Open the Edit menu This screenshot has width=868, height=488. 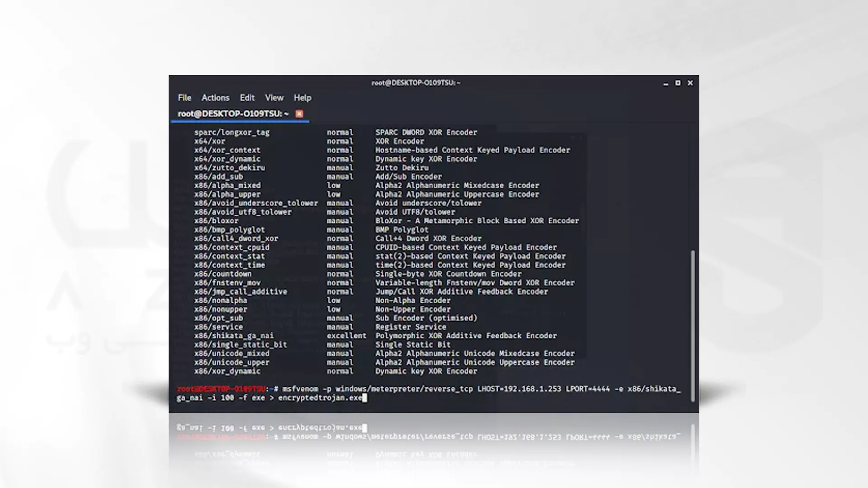tap(247, 98)
